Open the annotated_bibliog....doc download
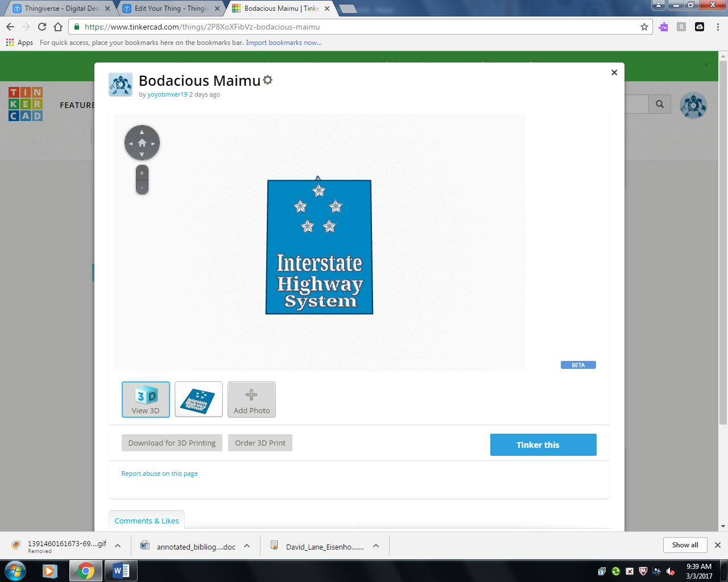Screen dimensions: 728x582 point(188,546)
